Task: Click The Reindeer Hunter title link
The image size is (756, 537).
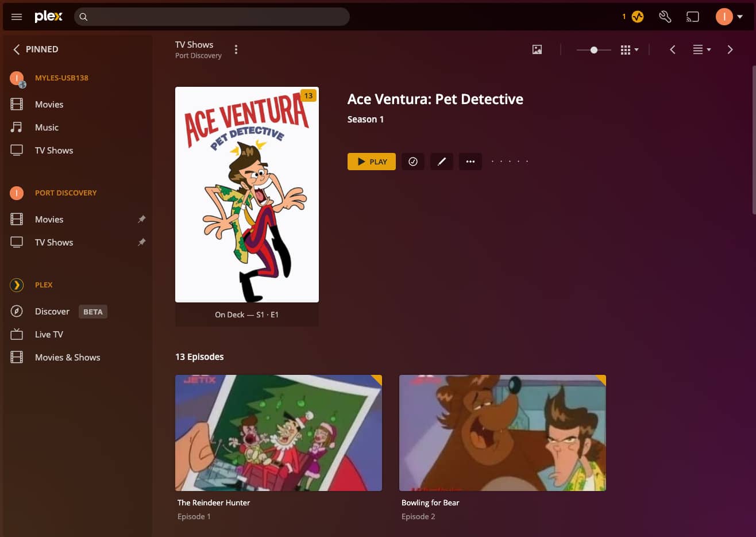Action: (x=214, y=503)
